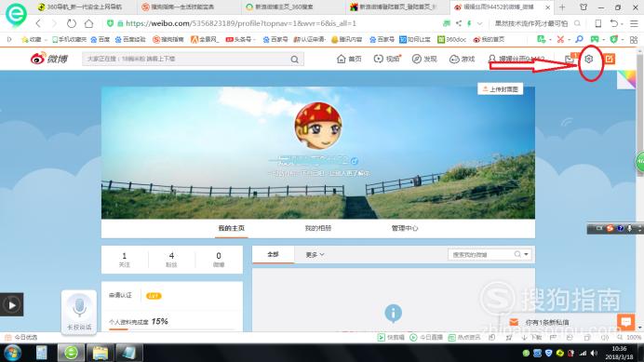
Task: Open 发现 in the Weibo nav
Action: pos(424,60)
